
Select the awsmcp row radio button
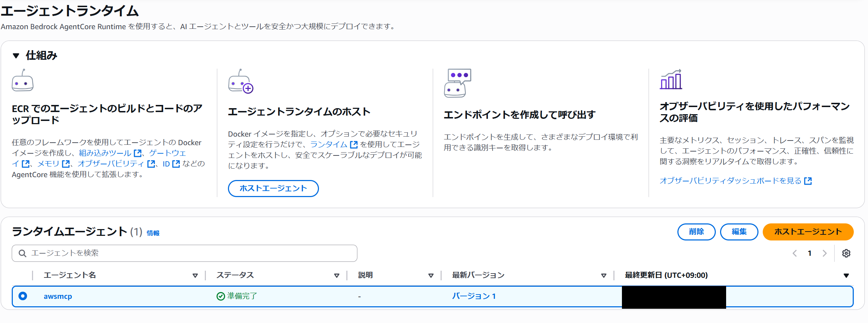23,296
